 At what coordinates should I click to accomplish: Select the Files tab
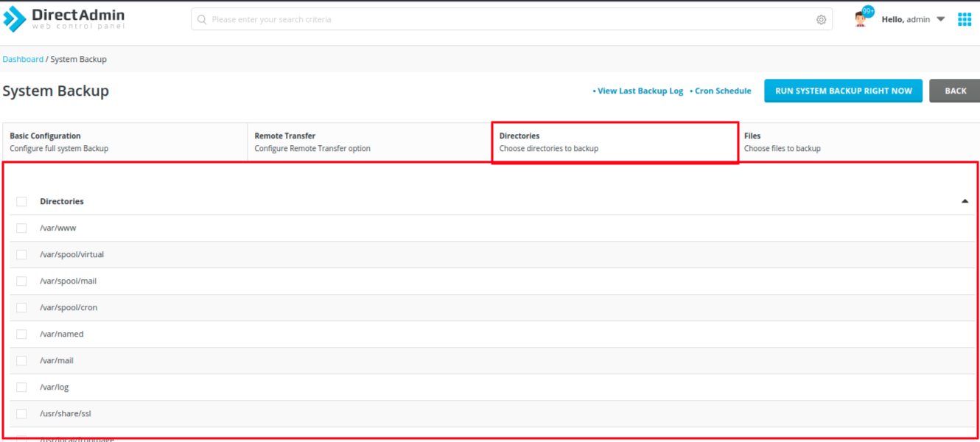pyautogui.click(x=855, y=142)
